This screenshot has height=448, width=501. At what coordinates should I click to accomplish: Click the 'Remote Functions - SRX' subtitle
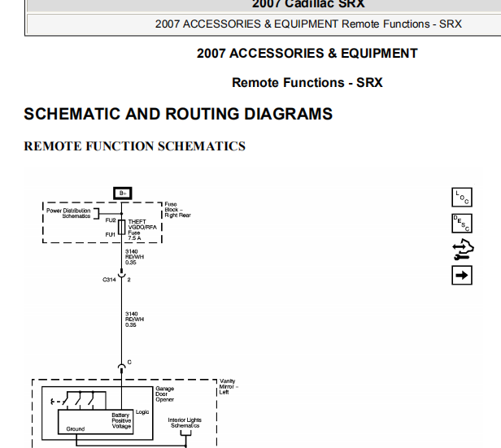tap(307, 82)
